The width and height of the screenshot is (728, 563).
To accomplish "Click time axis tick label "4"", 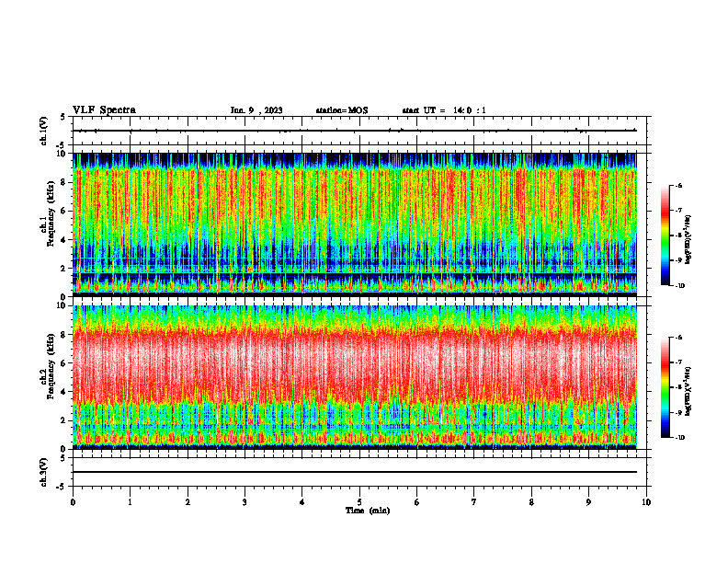I will [302, 502].
